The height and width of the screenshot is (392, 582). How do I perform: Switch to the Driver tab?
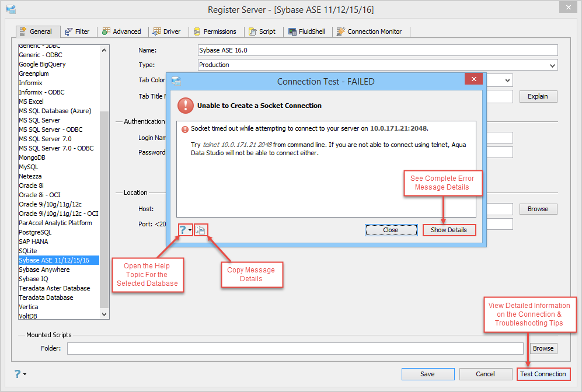166,32
